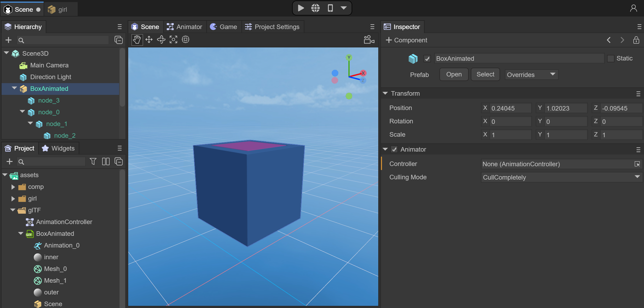Select the Hand tool in Scene view

(137, 39)
